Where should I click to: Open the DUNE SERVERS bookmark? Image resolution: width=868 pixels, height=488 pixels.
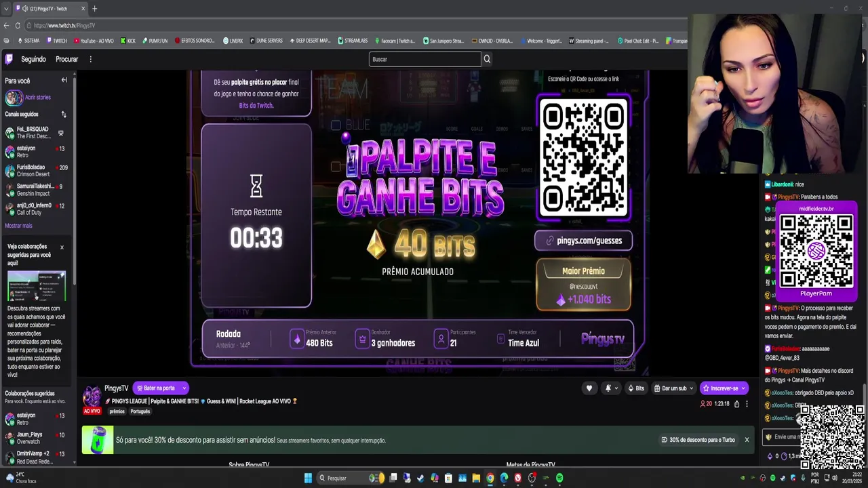[x=266, y=41]
